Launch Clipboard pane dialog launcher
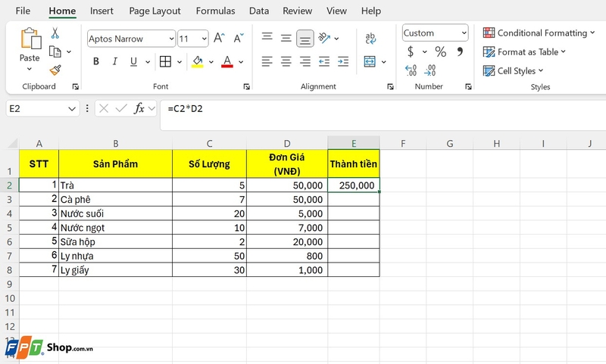 point(76,87)
